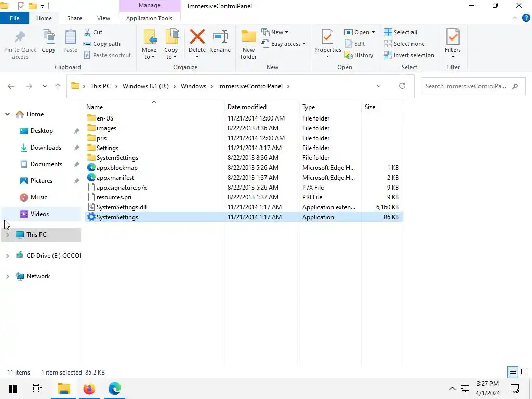Image resolution: width=532 pixels, height=399 pixels.
Task: Collapse the Home tree node
Action: [7, 114]
